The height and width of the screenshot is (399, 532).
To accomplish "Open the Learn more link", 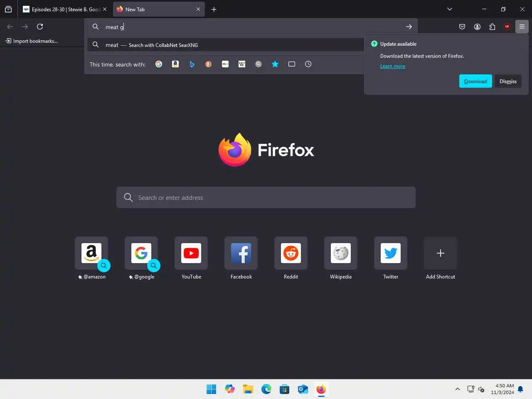I will point(392,66).
